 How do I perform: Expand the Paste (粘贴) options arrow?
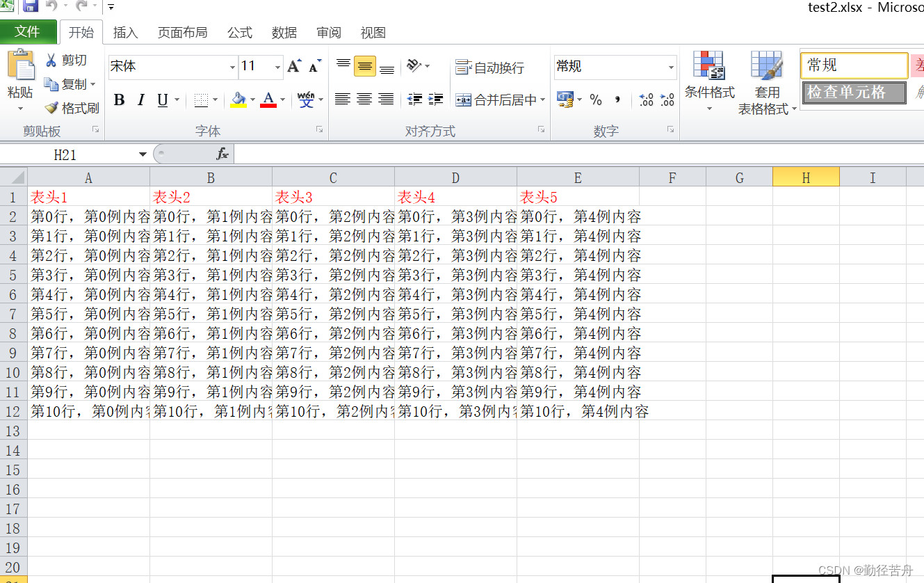point(20,109)
